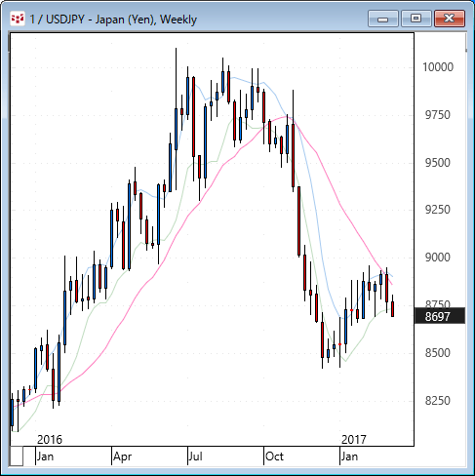Click the 8500 price axis label
This screenshot has width=475, height=476.
(x=438, y=353)
